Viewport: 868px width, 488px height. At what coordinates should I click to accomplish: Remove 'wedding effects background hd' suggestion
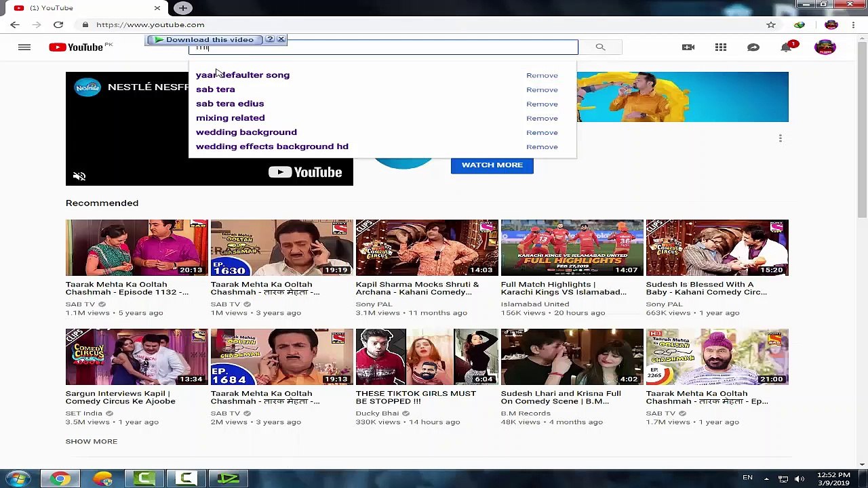[542, 146]
